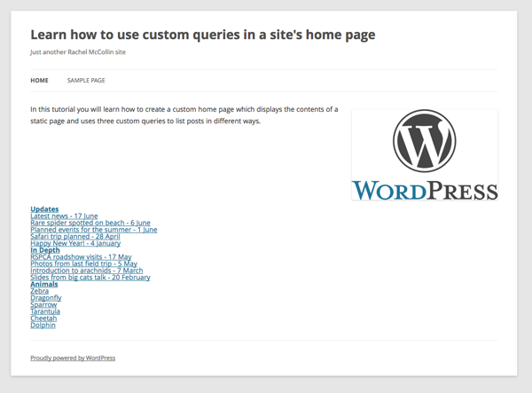Open the Zebra animal link
532x393 pixels.
39,291
